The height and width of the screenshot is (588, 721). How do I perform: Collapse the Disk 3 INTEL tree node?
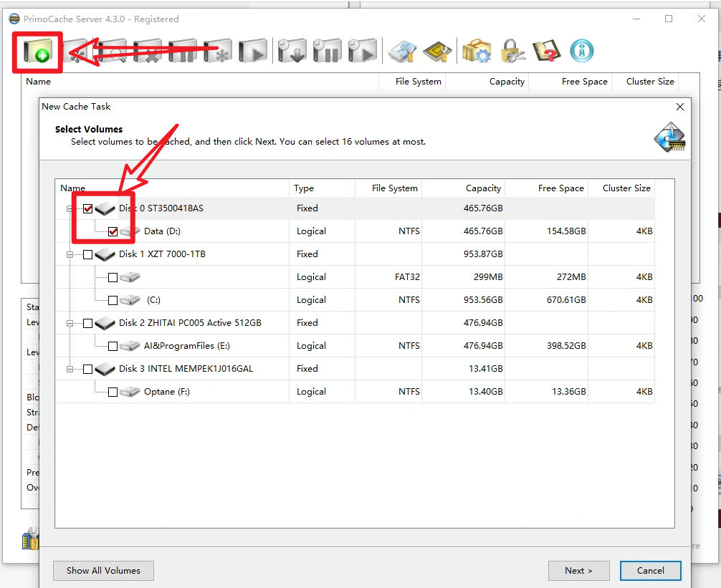coord(70,369)
